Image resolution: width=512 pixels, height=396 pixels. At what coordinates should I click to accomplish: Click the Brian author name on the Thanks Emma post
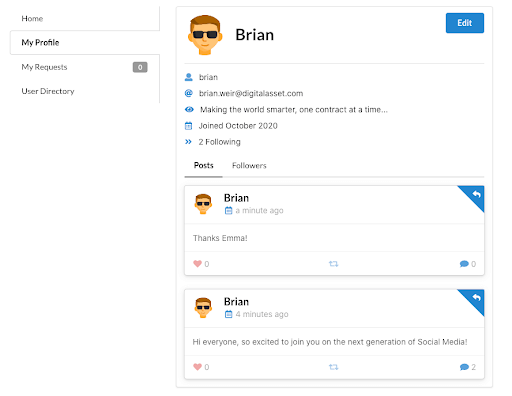click(236, 198)
